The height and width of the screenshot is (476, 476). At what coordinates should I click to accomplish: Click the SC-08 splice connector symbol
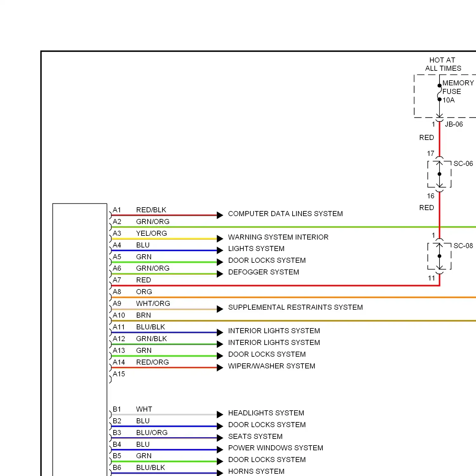point(440,256)
